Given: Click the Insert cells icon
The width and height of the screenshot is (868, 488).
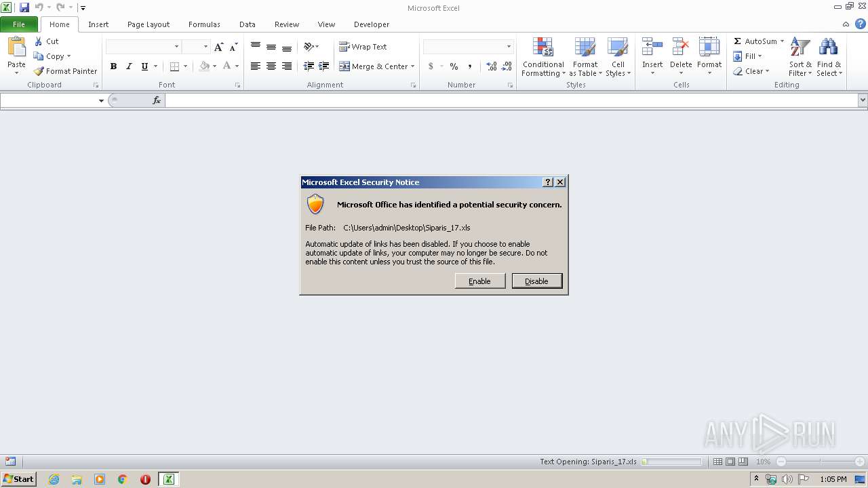Looking at the screenshot, I should pos(652,47).
